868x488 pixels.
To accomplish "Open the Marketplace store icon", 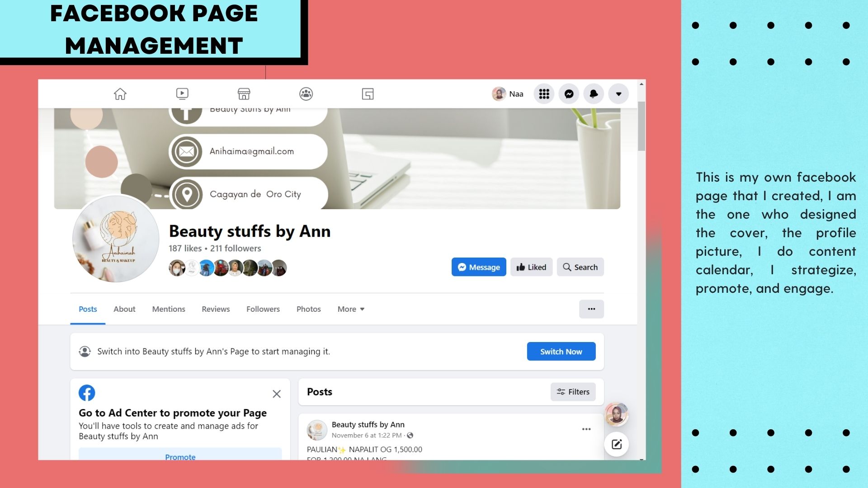I will pyautogui.click(x=244, y=94).
